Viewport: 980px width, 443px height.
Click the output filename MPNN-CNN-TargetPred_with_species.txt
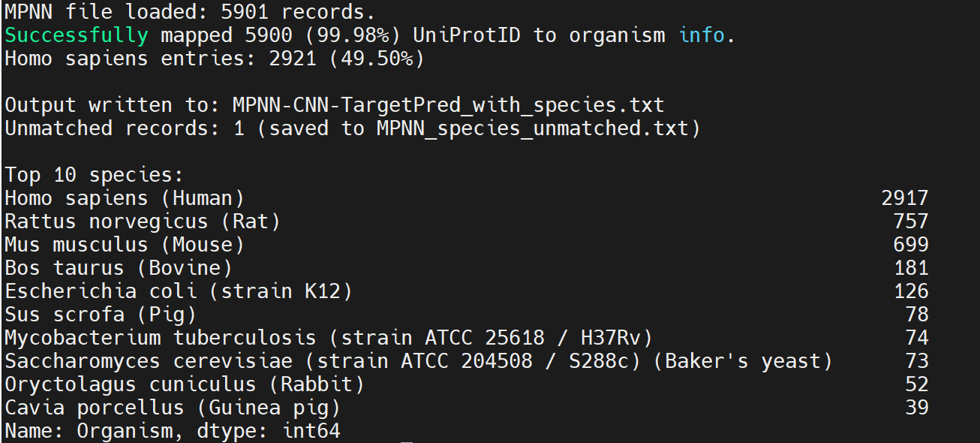[448, 105]
